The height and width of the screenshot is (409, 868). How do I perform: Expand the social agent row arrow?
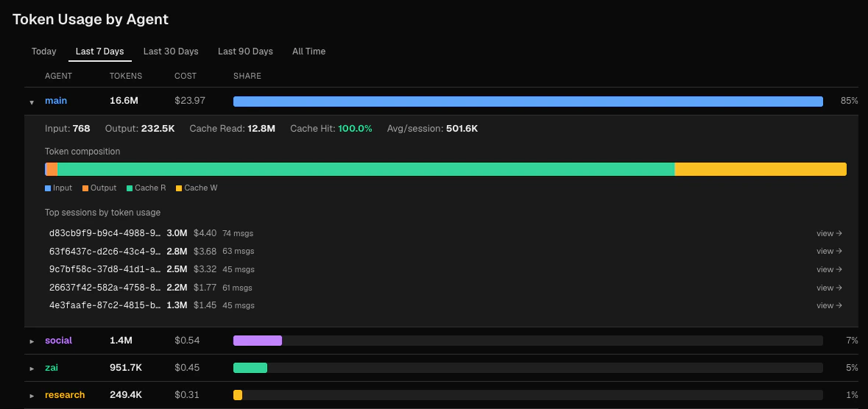coord(32,341)
